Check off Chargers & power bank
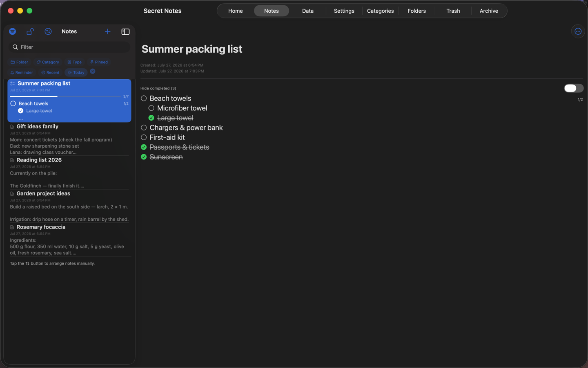 (x=144, y=128)
